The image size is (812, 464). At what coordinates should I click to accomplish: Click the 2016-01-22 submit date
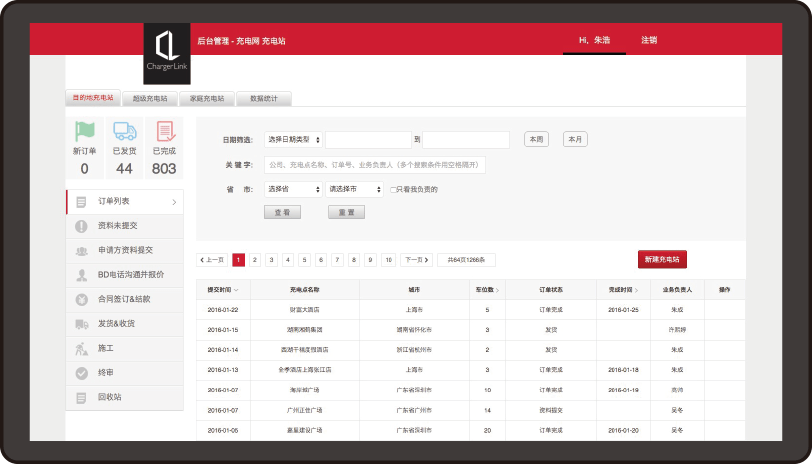point(223,310)
